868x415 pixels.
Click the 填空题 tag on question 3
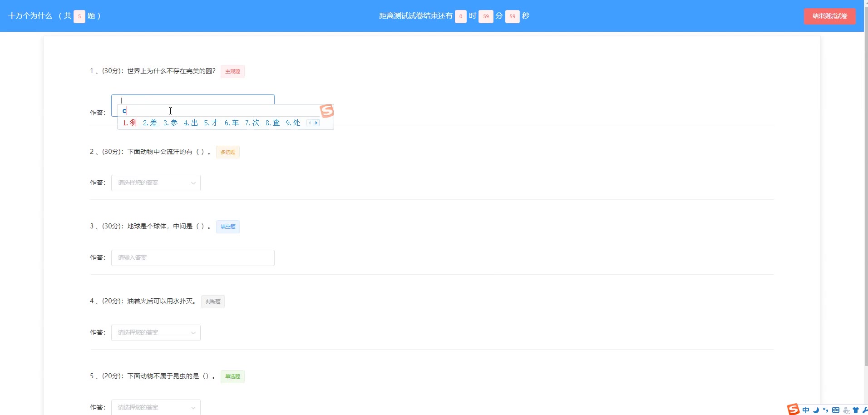click(x=228, y=227)
